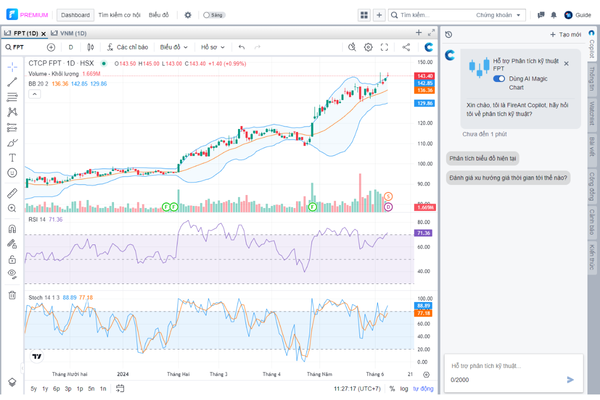This screenshot has width=600, height=400.
Task: Open notifications bell
Action: [x=554, y=15]
